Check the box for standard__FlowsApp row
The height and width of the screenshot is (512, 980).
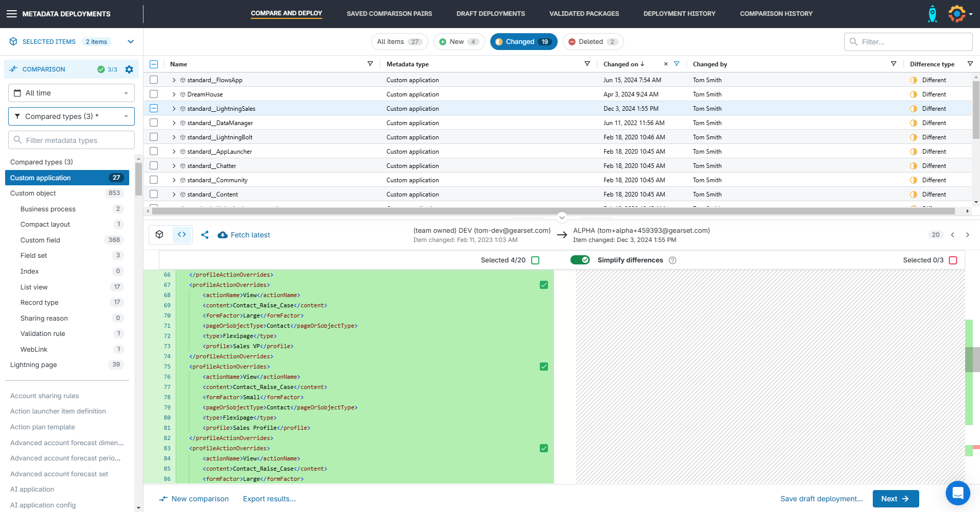(x=154, y=80)
